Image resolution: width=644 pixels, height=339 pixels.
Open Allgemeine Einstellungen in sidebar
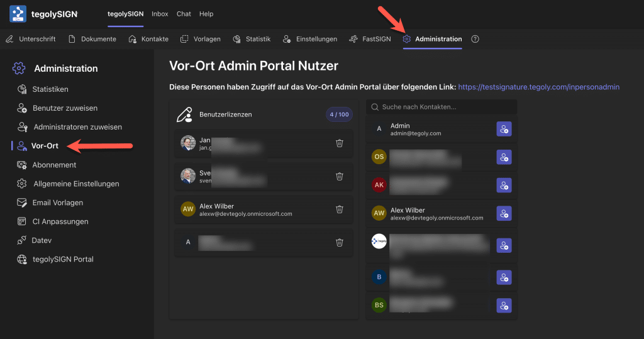click(75, 184)
